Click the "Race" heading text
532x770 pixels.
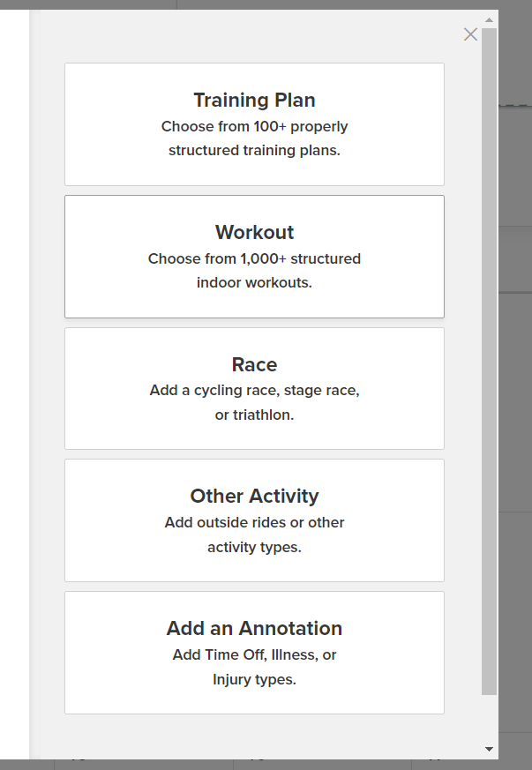click(254, 364)
